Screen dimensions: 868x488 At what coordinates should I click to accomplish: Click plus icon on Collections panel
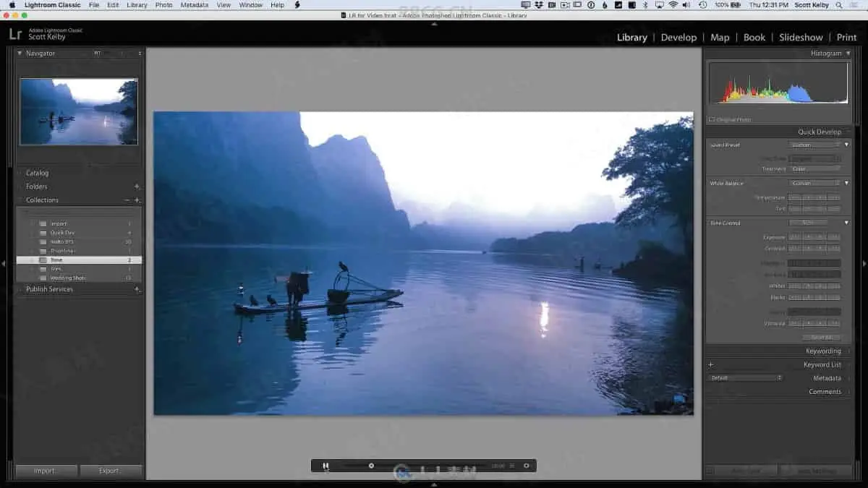pos(137,200)
